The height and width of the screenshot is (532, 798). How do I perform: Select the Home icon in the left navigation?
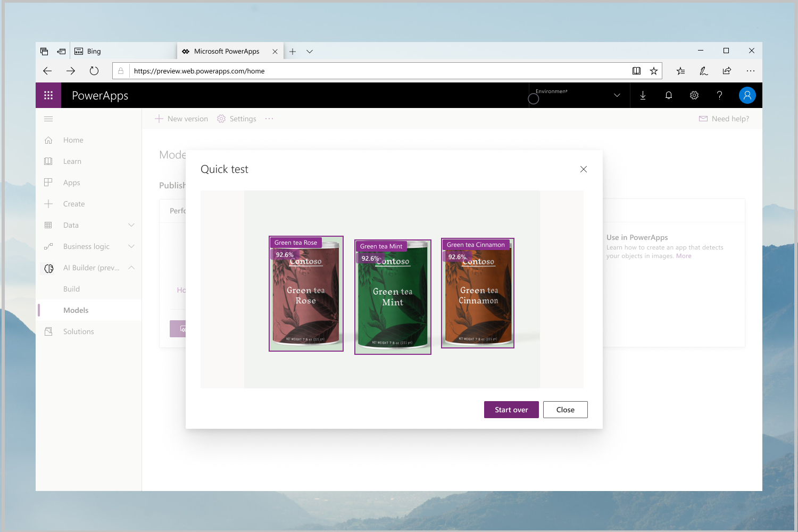coord(48,140)
